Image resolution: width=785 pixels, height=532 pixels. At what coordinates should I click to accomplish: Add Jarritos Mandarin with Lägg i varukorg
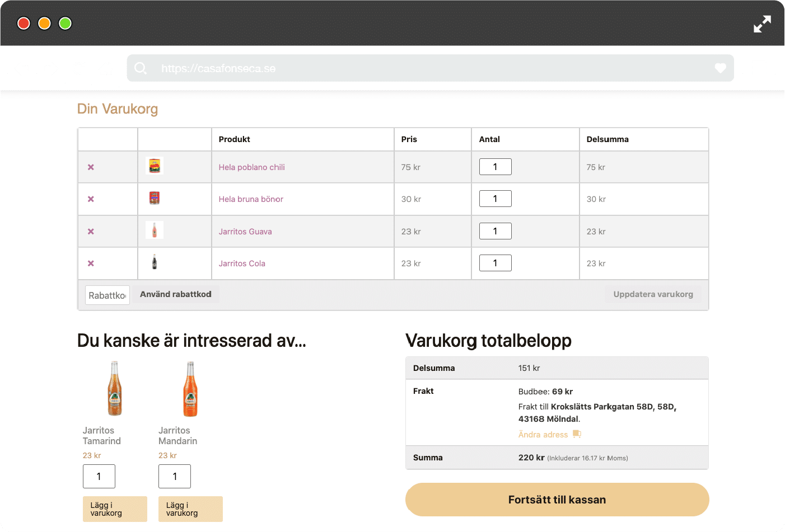click(190, 509)
